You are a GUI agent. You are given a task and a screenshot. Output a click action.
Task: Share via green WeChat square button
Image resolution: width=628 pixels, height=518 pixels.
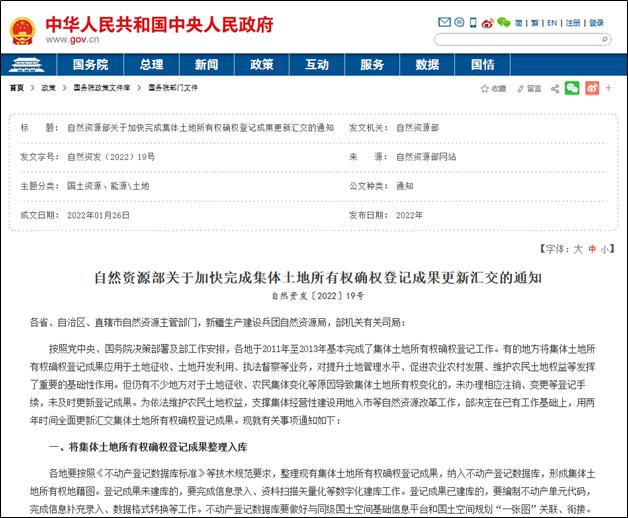572,88
